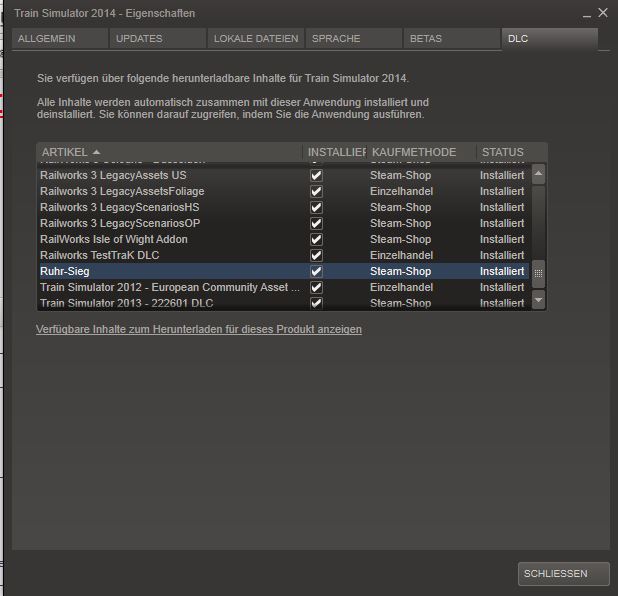Click Einzelhandel in European Community Asset row
618x596 pixels.
[x=401, y=287]
